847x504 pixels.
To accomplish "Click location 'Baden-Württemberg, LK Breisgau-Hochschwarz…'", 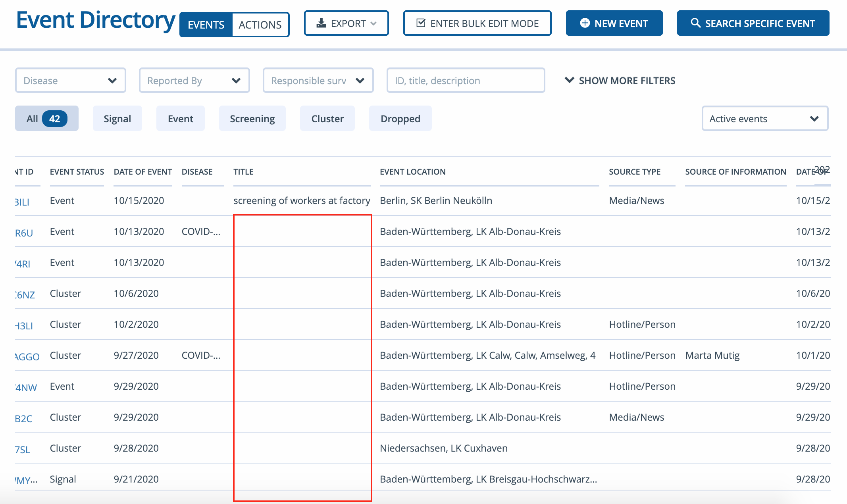I will pos(488,479).
